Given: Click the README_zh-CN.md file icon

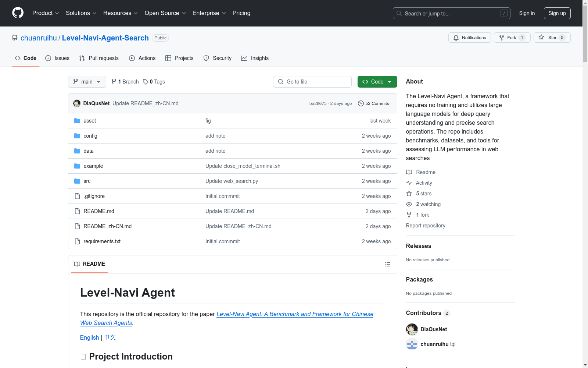Looking at the screenshot, I should (77, 226).
